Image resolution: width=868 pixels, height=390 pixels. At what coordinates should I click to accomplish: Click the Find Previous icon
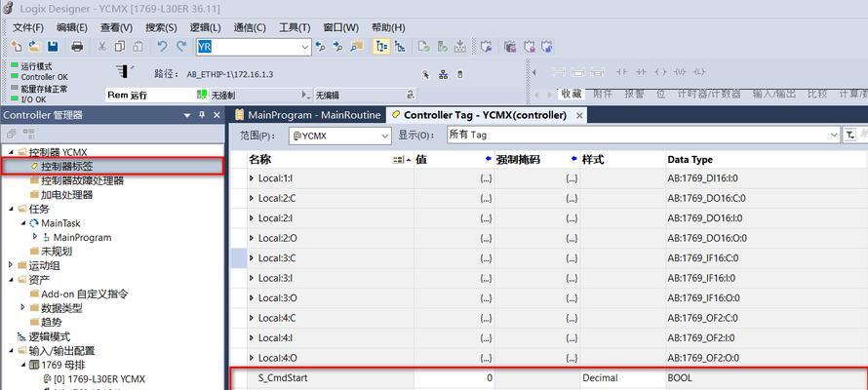(x=321, y=47)
